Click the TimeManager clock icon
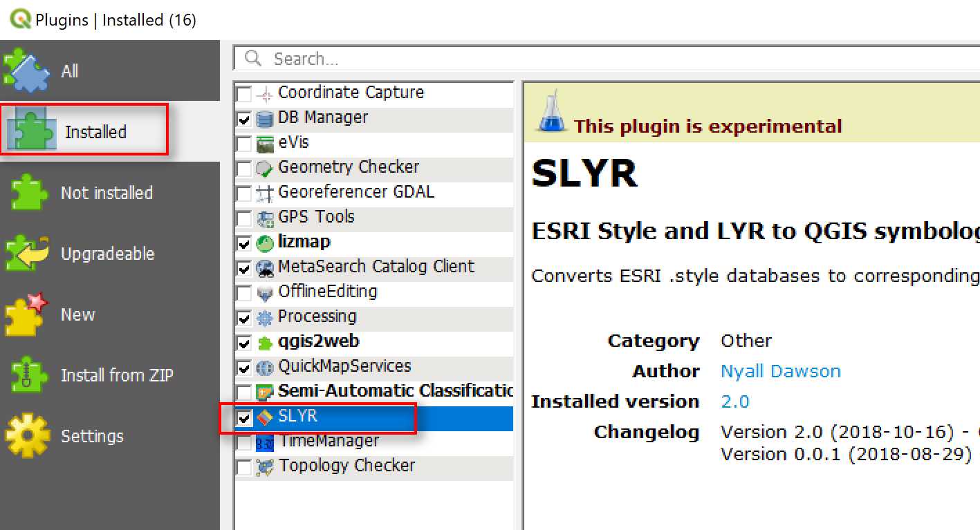The width and height of the screenshot is (980, 530). (x=265, y=442)
